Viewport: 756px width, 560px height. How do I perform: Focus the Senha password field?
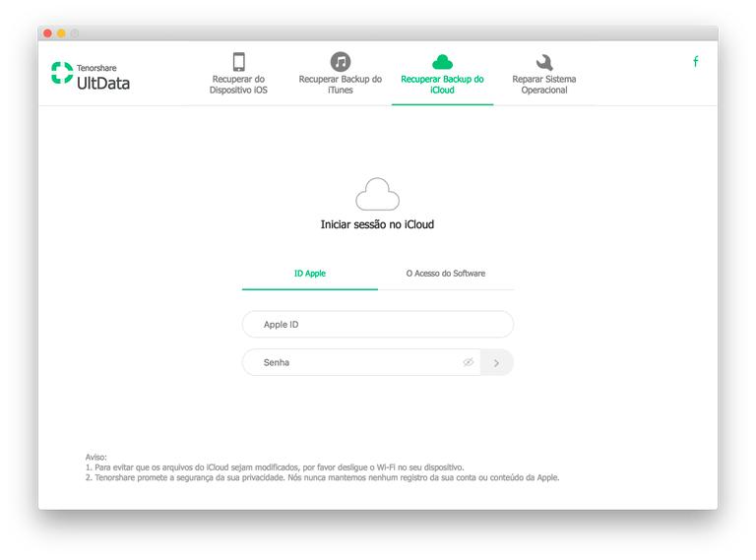361,362
